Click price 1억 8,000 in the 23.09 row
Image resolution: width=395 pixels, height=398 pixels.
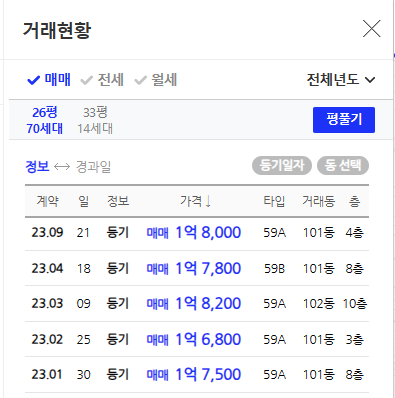(208, 232)
